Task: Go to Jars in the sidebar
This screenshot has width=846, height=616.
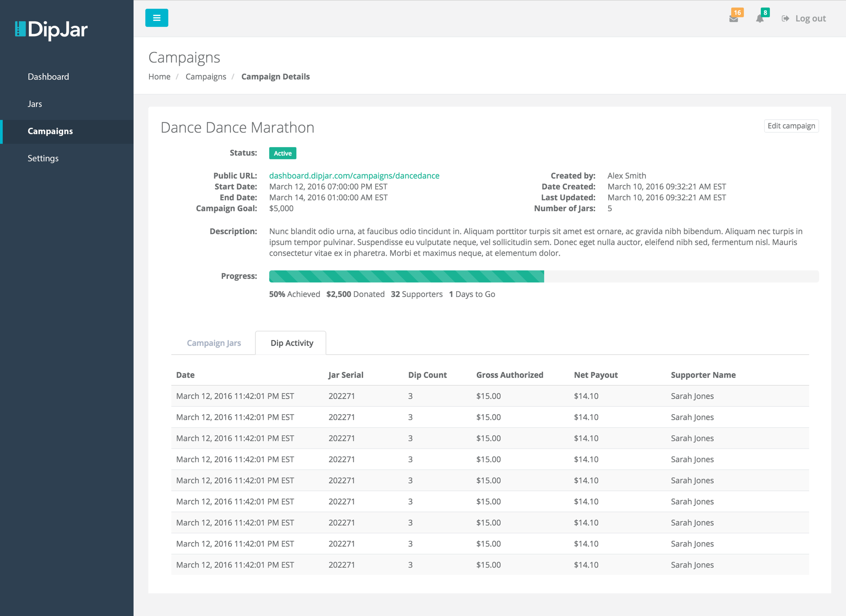Action: pos(35,104)
